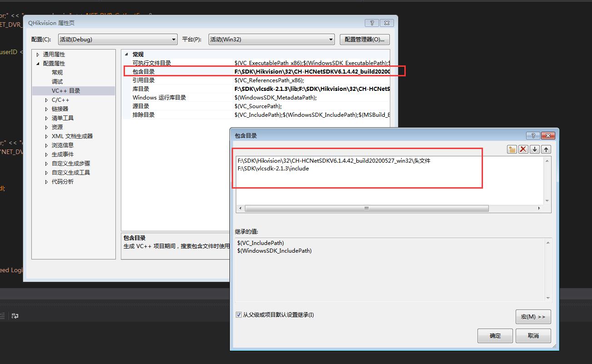Screen dimensions: 592x364
Task: Click $(VC_IncludePath) inherited value
Action: tap(260, 243)
